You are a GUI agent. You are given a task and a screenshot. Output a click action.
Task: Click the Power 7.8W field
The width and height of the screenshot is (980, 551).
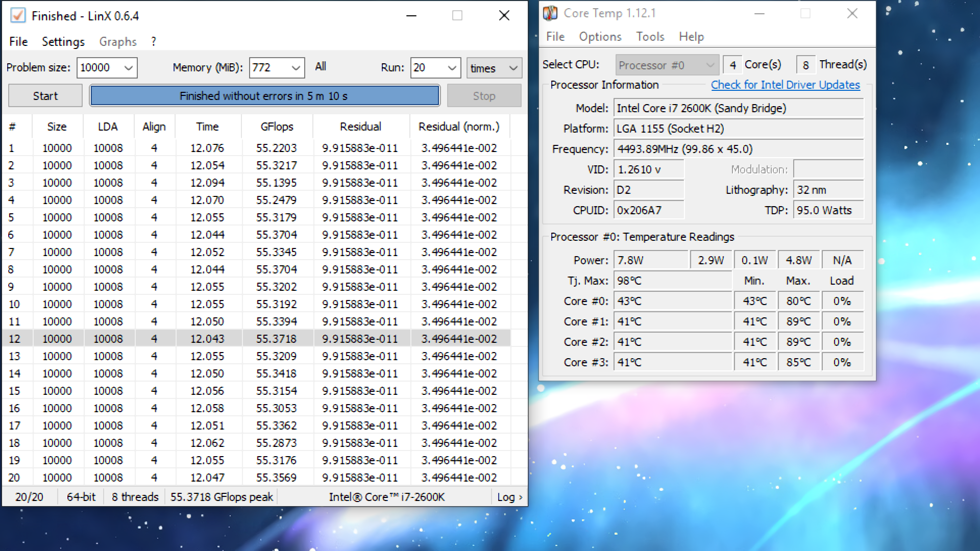651,260
